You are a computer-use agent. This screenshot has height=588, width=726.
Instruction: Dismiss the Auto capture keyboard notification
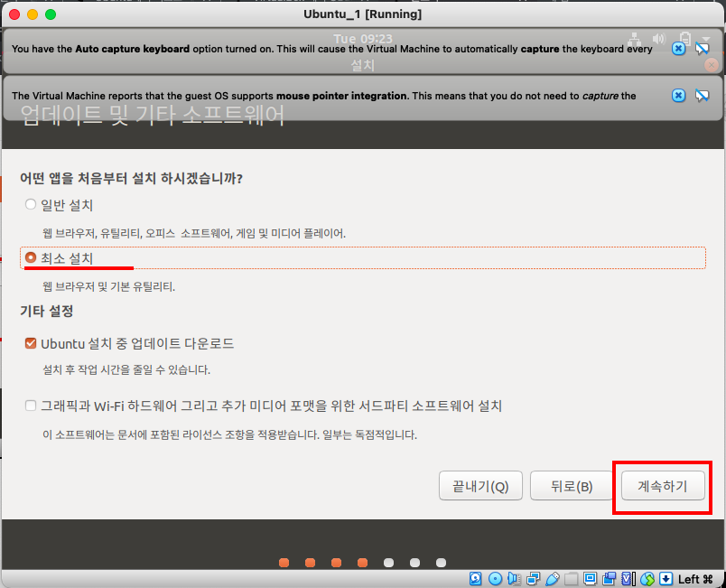[x=678, y=48]
